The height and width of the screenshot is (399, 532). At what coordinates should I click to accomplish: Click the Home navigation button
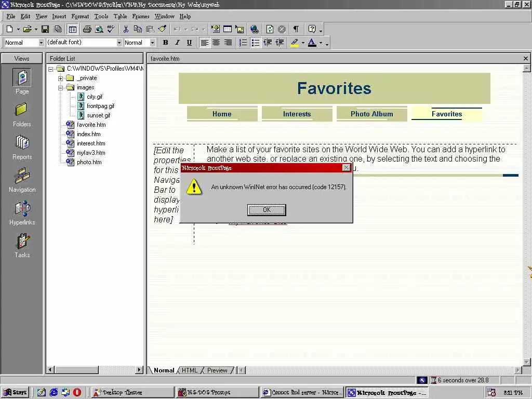222,114
